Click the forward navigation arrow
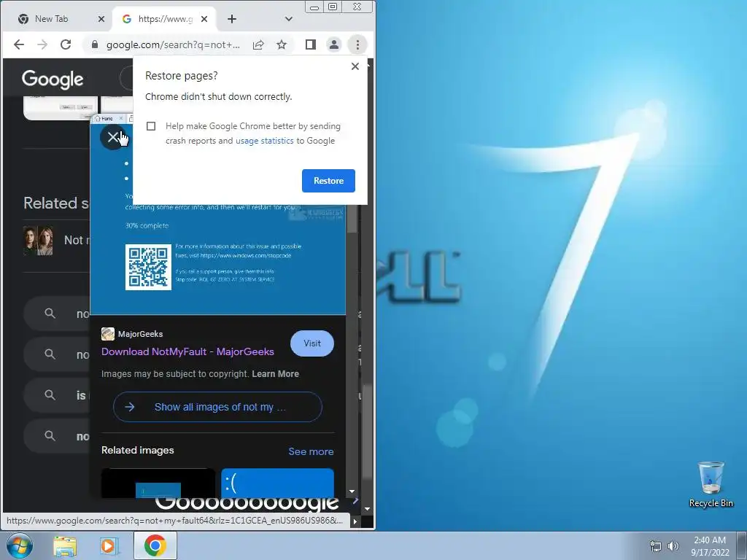This screenshot has width=747, height=560. pos(42,44)
